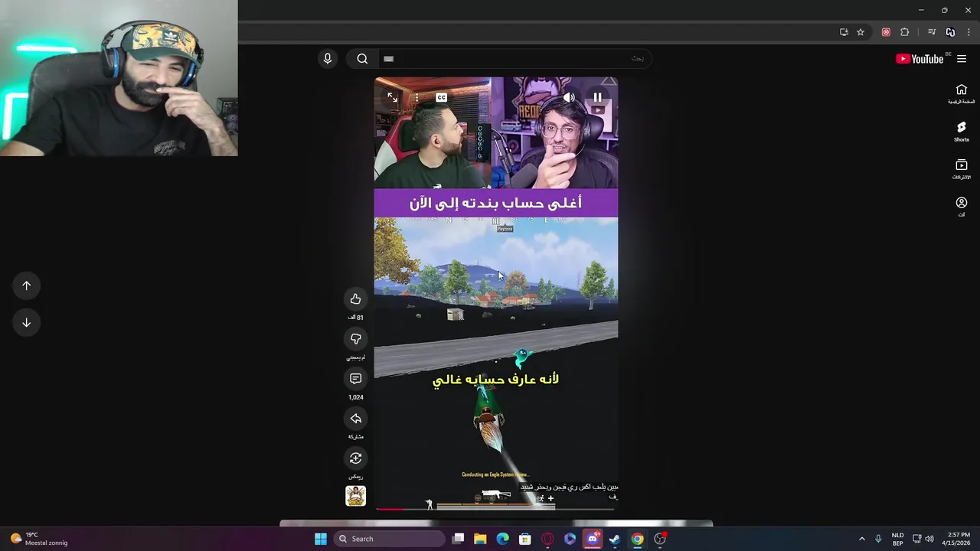Screen dimensions: 980x551
Task: Open the Chrome profile avatar
Action: pos(950,32)
